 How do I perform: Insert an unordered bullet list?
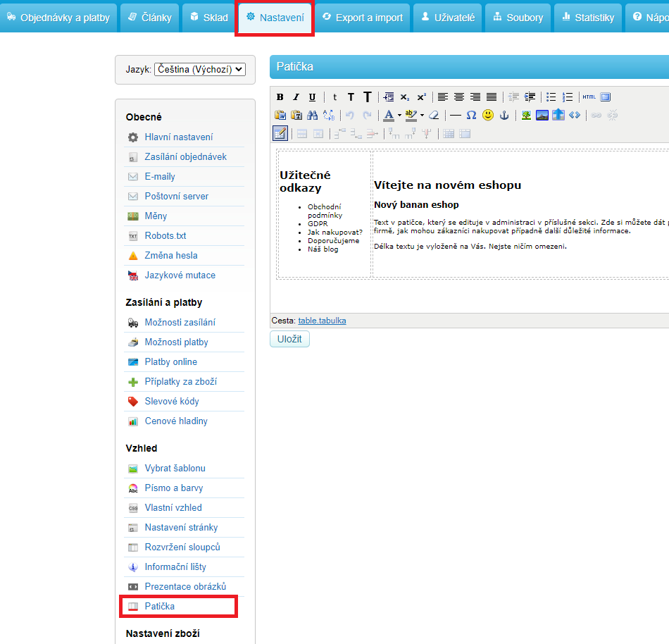click(551, 97)
